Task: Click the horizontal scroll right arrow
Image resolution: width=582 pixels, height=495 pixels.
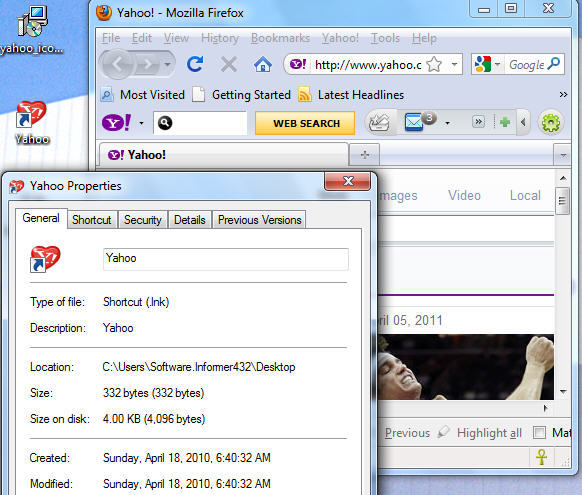Action: (x=545, y=408)
